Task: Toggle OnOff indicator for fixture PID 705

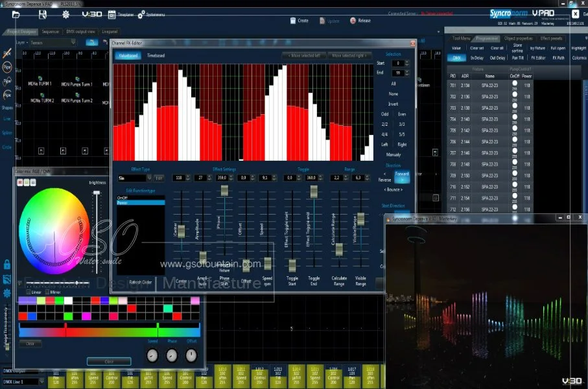Action: click(x=515, y=128)
